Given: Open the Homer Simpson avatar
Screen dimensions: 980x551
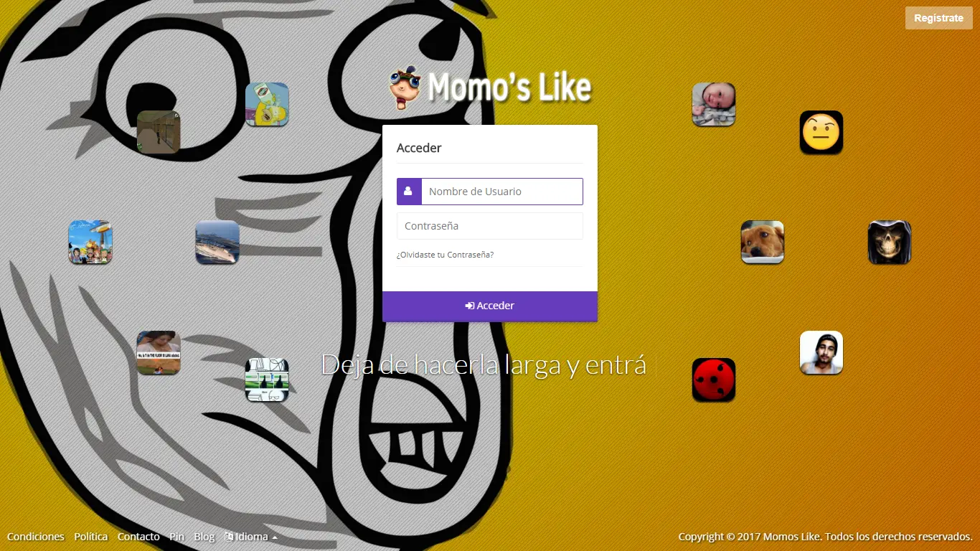Looking at the screenshot, I should coord(267,104).
